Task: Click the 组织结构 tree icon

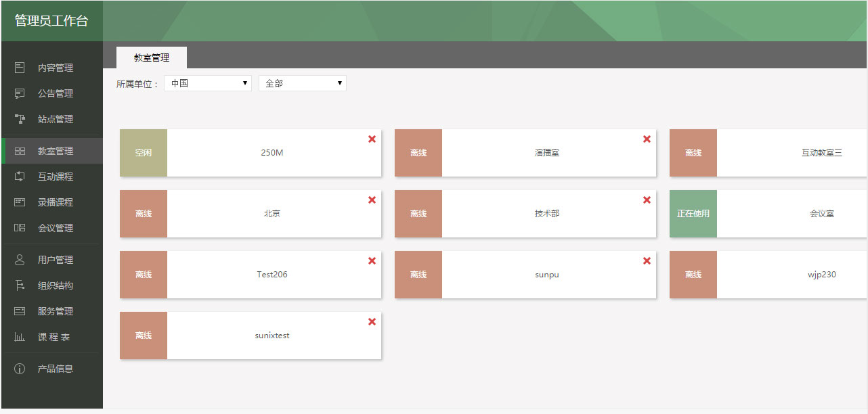Action: 20,285
